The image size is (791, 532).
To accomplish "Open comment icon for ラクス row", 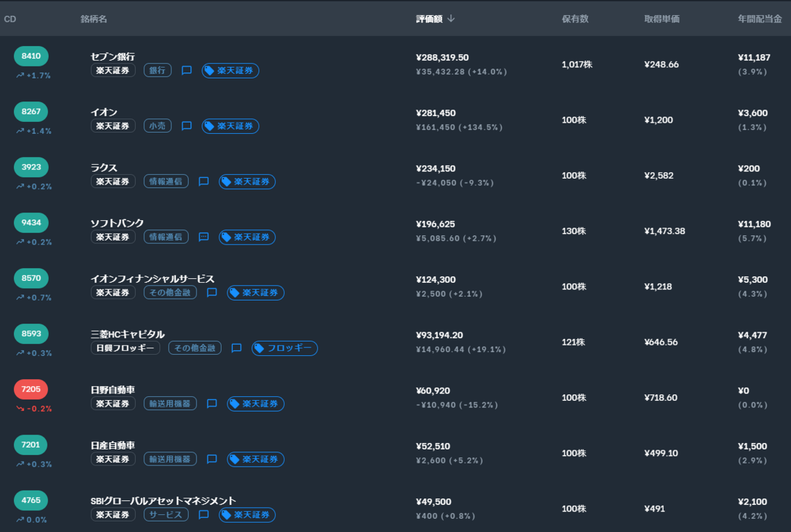I will [x=204, y=181].
